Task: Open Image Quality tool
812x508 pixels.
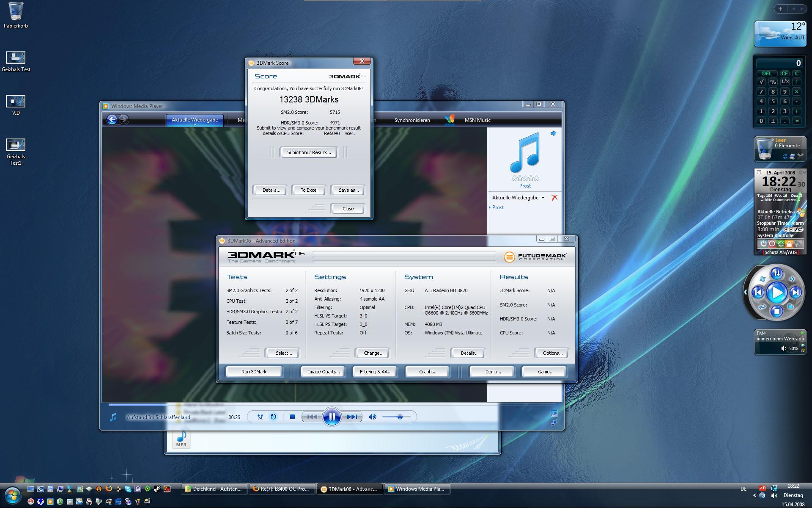Action: coord(324,372)
